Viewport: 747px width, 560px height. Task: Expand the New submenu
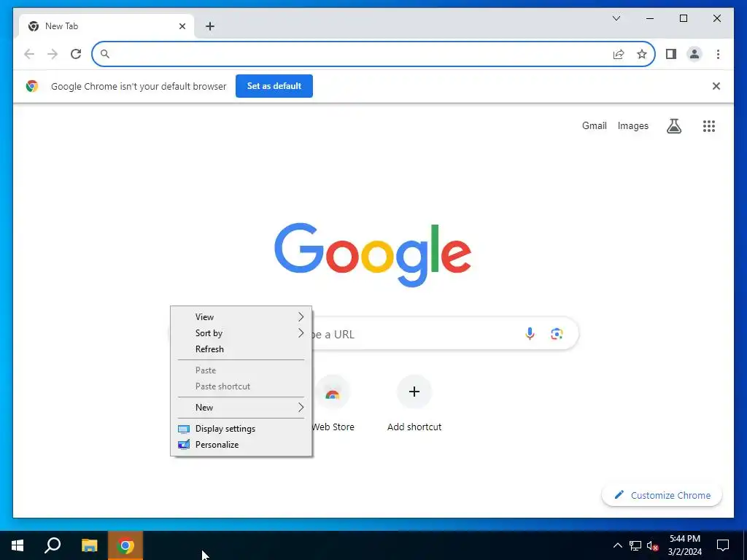(241, 407)
